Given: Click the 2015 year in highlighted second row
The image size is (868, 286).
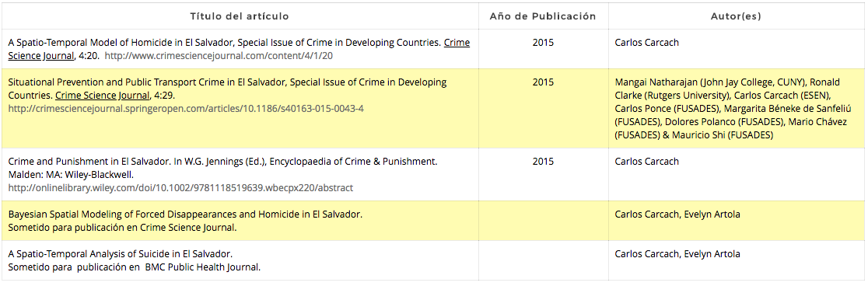Looking at the screenshot, I should pyautogui.click(x=543, y=82).
